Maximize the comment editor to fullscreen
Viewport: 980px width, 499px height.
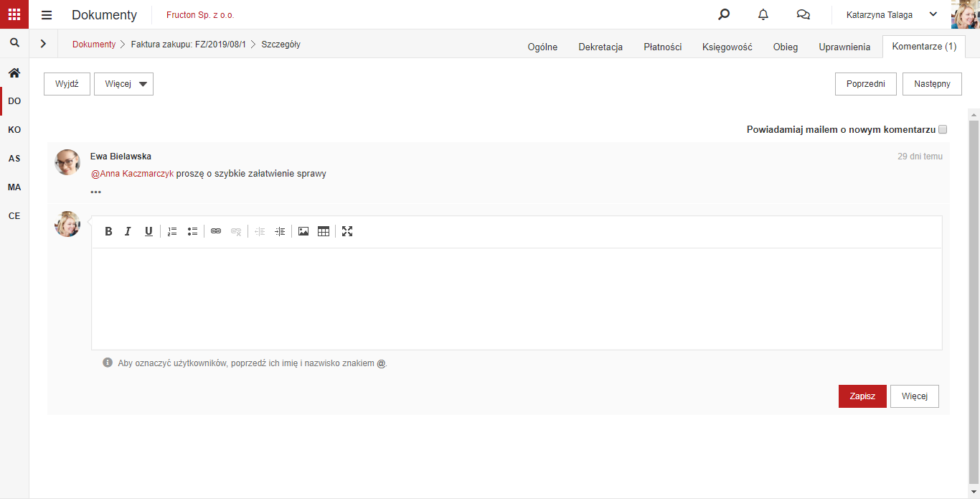[347, 231]
